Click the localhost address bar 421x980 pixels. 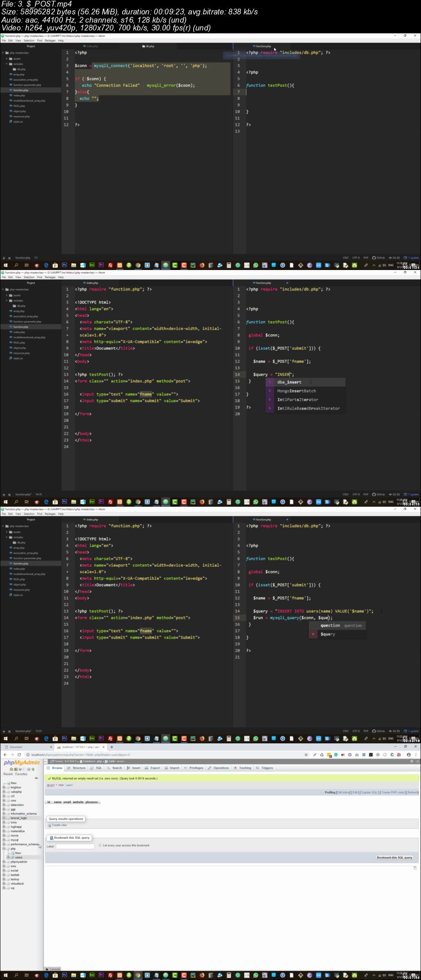pos(164,755)
